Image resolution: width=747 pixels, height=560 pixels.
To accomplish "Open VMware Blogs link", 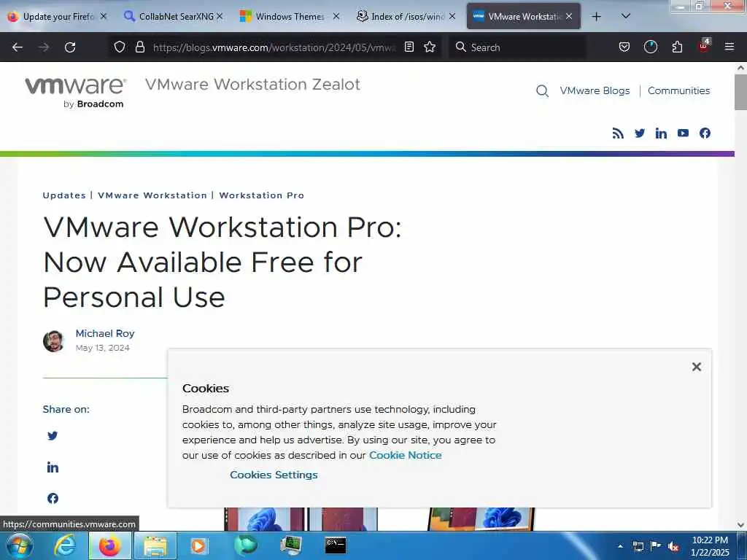I will (x=595, y=90).
